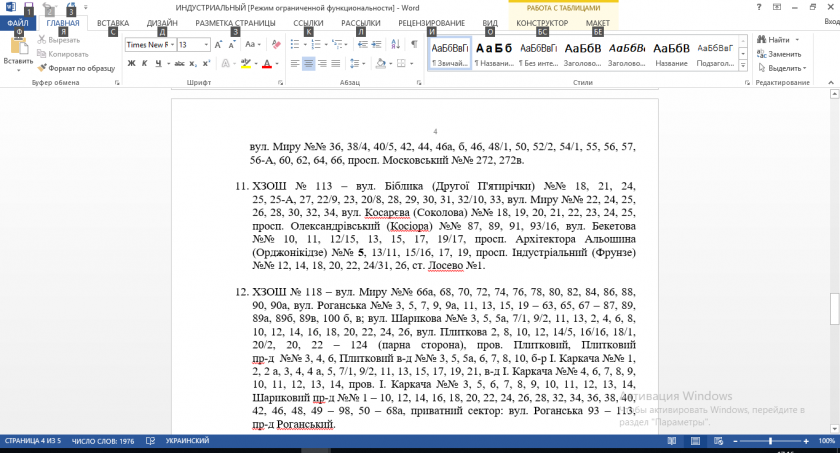
Task: Click the increase font size icon
Action: (x=220, y=45)
